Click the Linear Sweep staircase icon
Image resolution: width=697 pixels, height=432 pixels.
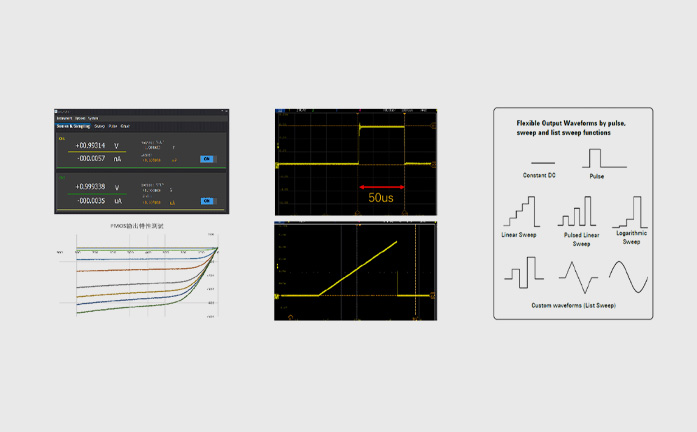pyautogui.click(x=520, y=212)
